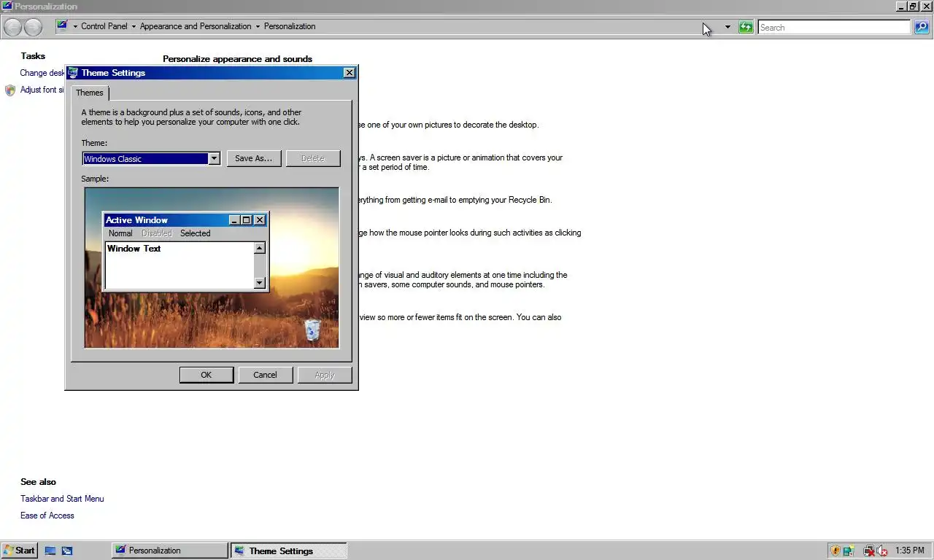Click Active Window title in sample
Screen dimensions: 934x560
click(136, 220)
